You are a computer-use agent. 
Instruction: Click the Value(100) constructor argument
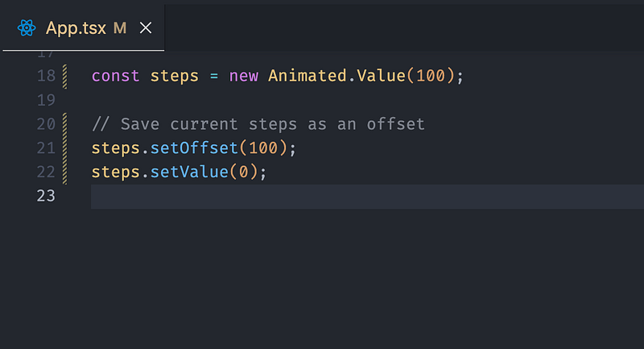pos(406,76)
